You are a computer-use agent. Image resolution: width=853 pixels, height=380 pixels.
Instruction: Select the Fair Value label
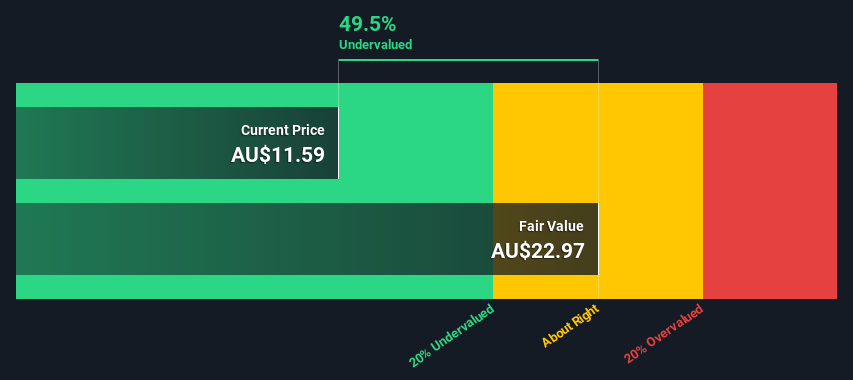[551, 226]
